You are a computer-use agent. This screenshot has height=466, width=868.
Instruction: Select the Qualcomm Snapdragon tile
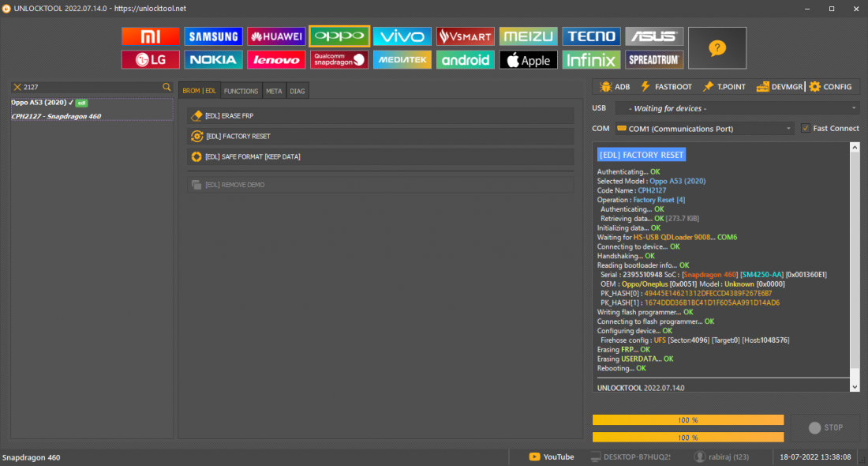[x=339, y=60]
